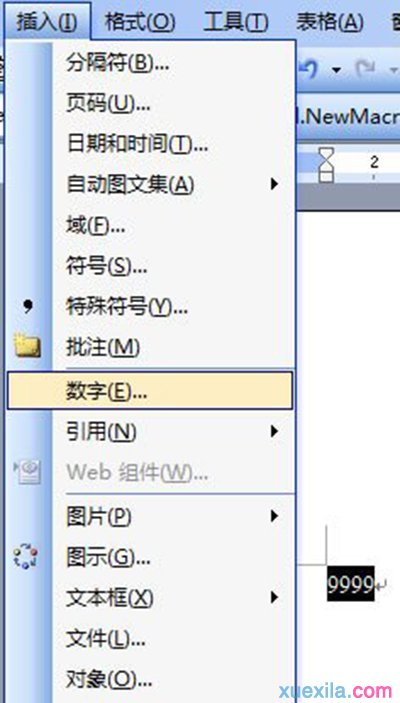Click the diagram circular icon

click(x=25, y=556)
